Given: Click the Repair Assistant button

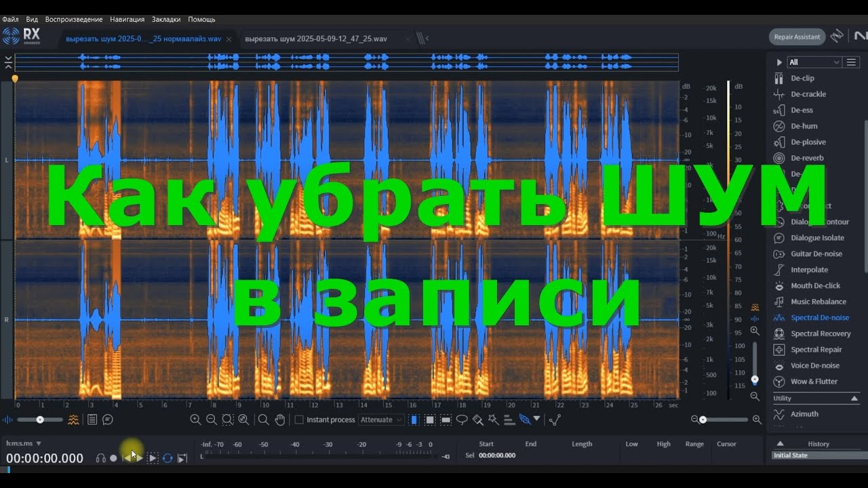Looking at the screenshot, I should coord(797,37).
